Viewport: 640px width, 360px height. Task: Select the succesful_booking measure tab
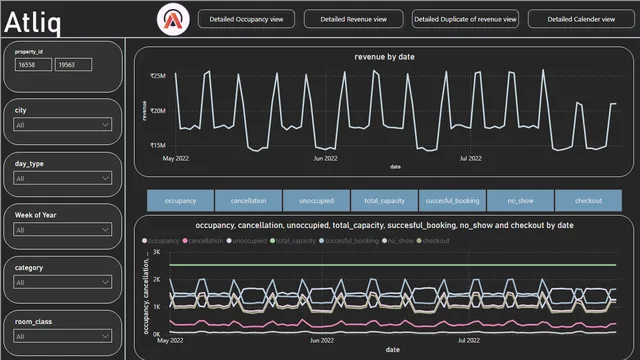click(x=452, y=200)
